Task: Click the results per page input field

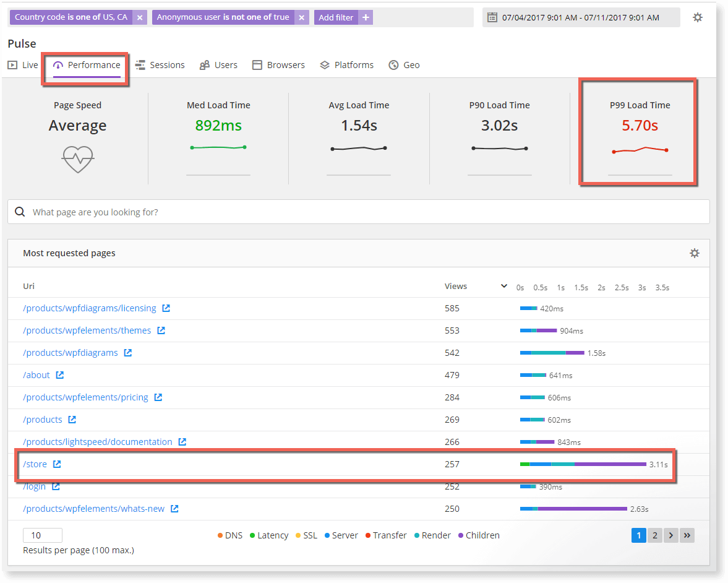Action: (x=42, y=535)
